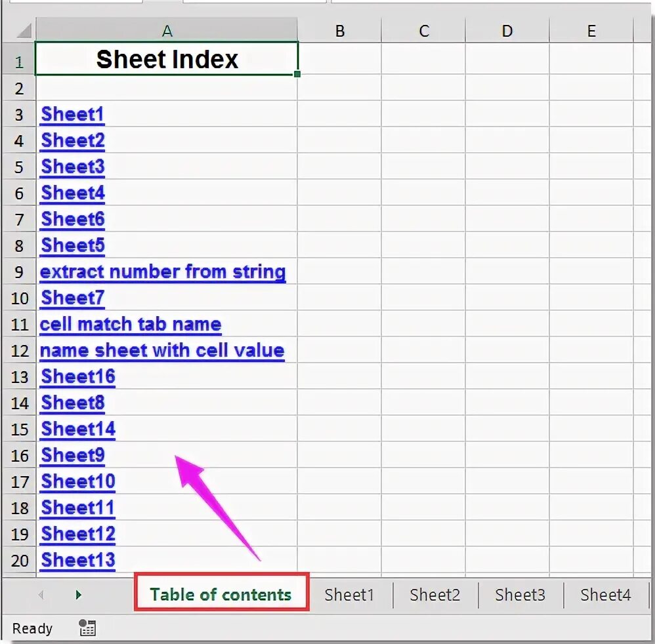Follow the extract number from string link
This screenshot has height=644, width=655.
click(163, 272)
